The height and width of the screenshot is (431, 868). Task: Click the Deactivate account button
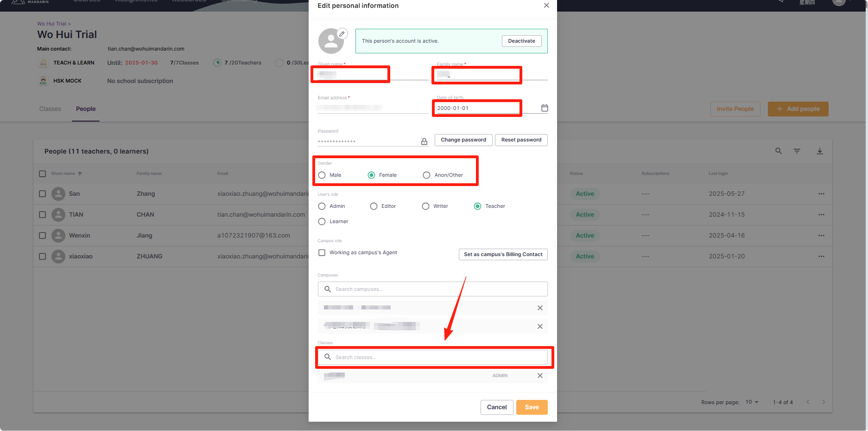tap(521, 41)
